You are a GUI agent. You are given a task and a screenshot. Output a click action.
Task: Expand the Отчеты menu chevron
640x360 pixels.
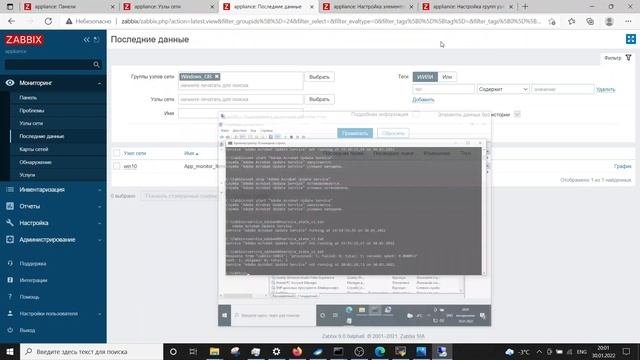point(100,206)
